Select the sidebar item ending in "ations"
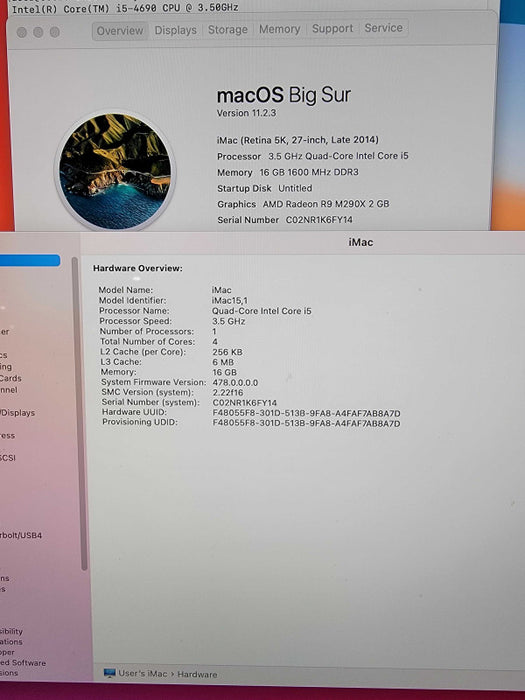Viewport: 525px width, 700px height. tap(11, 642)
